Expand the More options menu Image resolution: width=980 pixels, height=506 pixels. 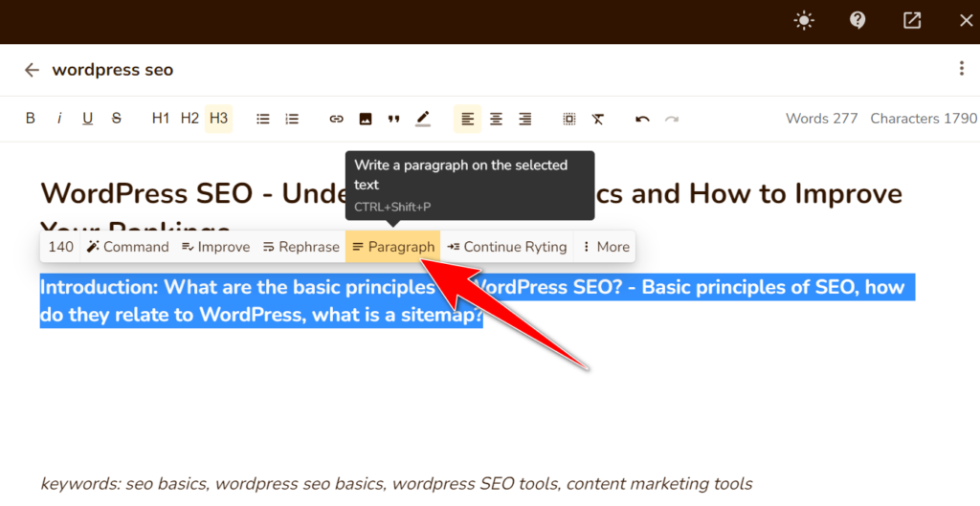(606, 247)
